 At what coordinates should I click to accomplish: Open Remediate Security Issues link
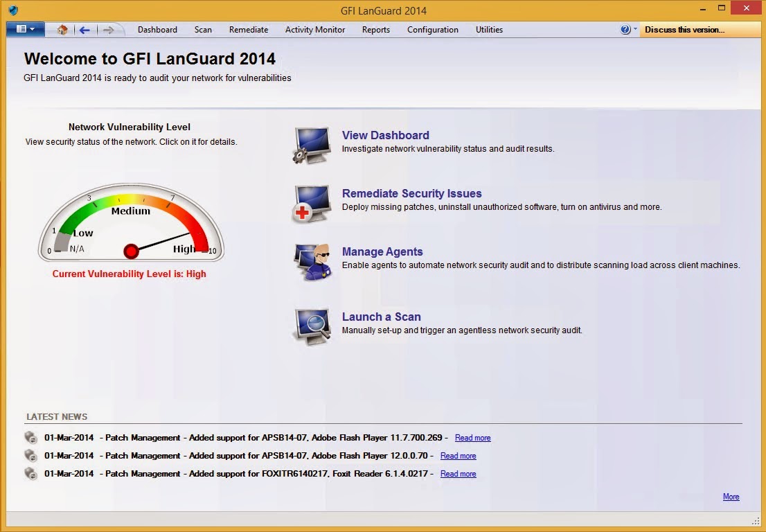coord(412,193)
